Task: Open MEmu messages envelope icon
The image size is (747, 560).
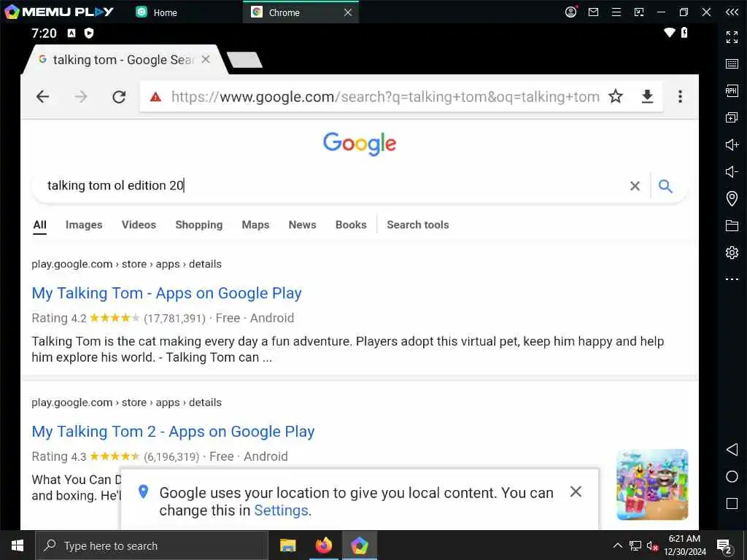Action: pos(594,12)
